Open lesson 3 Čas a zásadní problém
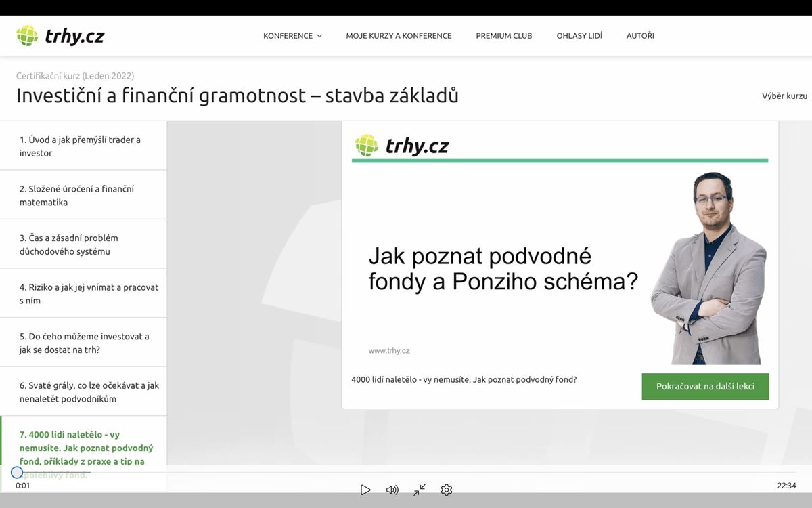 83,245
